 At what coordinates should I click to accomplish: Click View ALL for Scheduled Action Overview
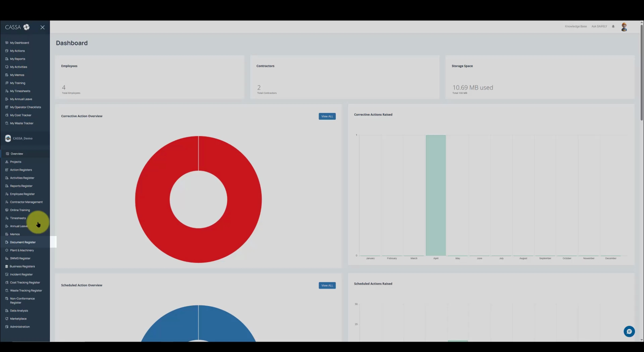[327, 286]
